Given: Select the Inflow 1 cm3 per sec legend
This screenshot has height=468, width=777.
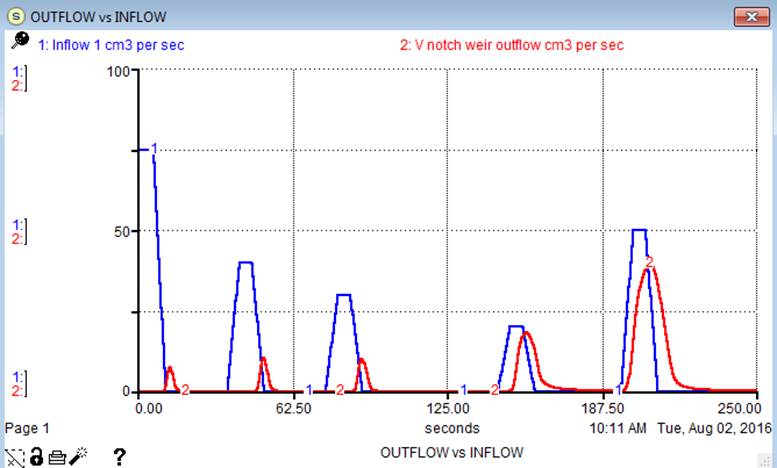Looking at the screenshot, I should point(110,45).
